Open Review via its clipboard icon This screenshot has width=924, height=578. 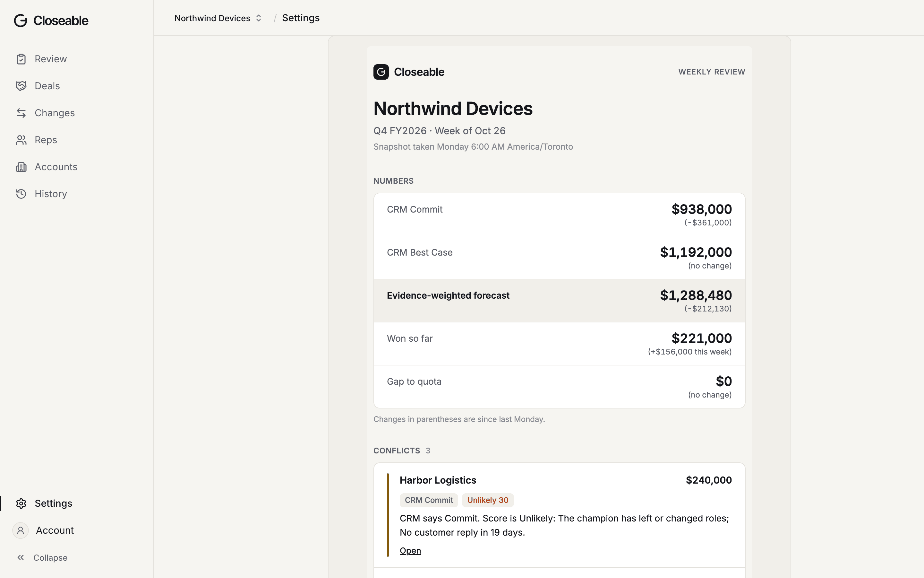pos(21,59)
